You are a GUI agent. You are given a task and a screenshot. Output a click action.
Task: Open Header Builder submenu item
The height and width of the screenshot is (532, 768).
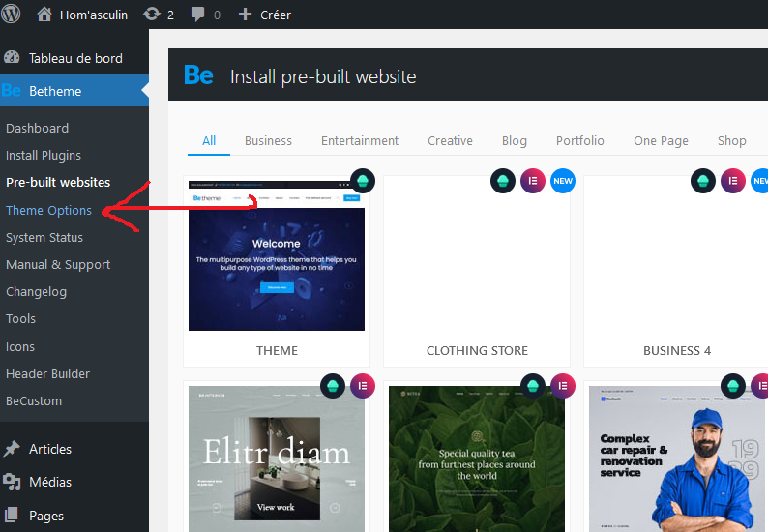click(x=47, y=373)
